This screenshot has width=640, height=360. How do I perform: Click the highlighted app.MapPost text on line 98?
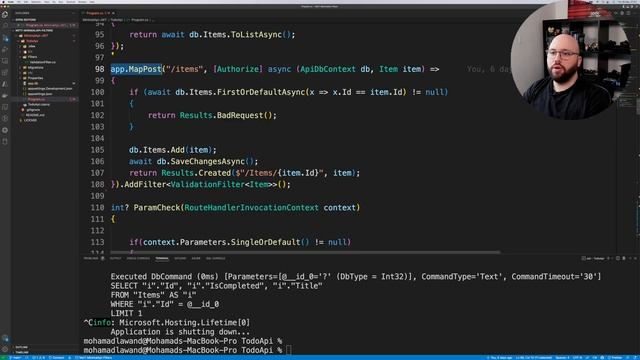(136, 69)
